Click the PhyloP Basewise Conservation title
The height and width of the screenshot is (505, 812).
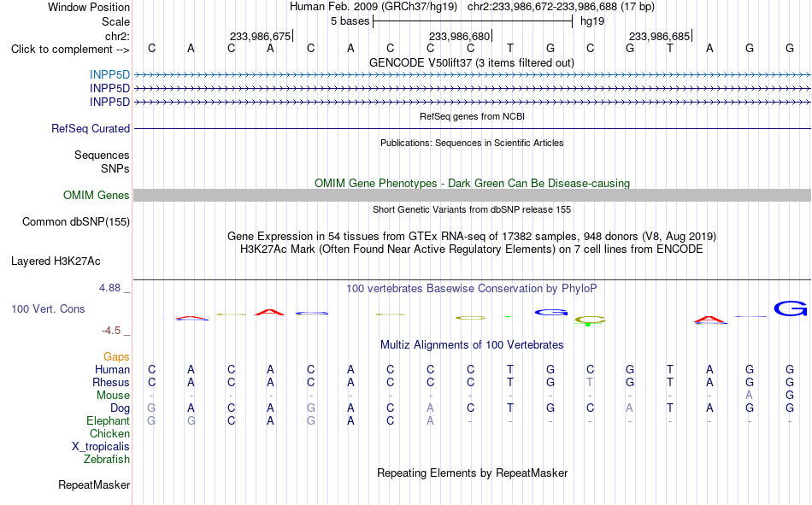pyautogui.click(x=472, y=289)
